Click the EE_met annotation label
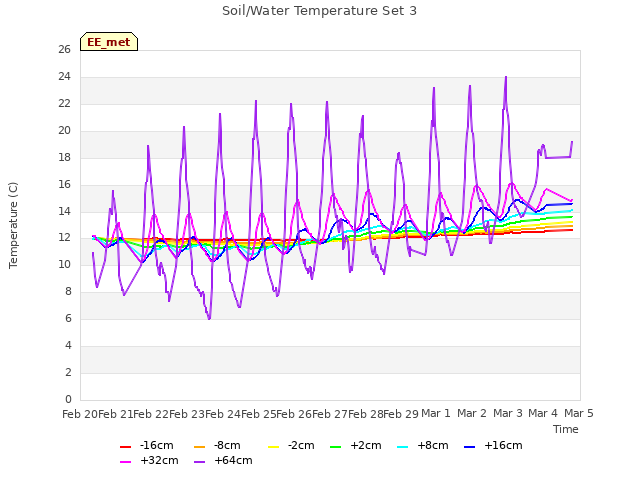The image size is (640, 480). pyautogui.click(x=109, y=42)
